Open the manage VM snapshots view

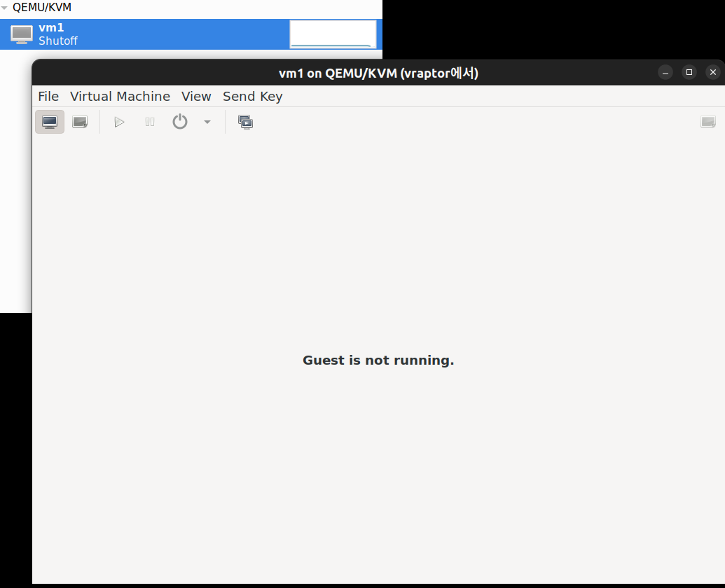point(246,122)
